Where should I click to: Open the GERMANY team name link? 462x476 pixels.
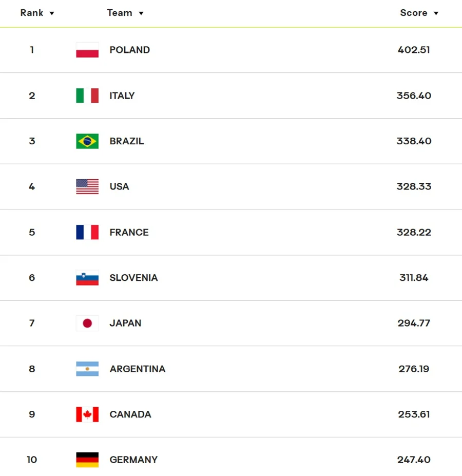tap(133, 460)
